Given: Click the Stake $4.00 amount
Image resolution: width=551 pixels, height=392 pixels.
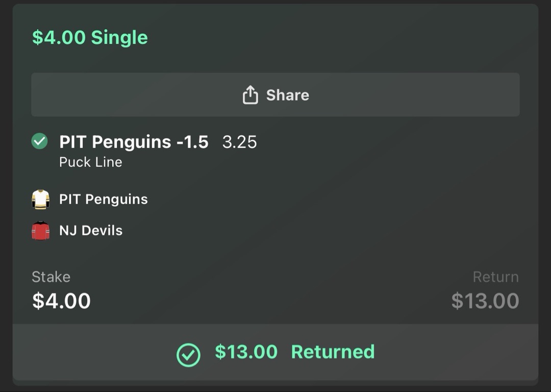Looking at the screenshot, I should [x=61, y=301].
